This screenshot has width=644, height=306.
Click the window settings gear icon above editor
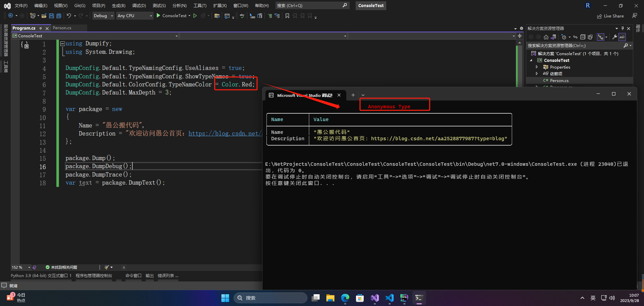[x=522, y=28]
